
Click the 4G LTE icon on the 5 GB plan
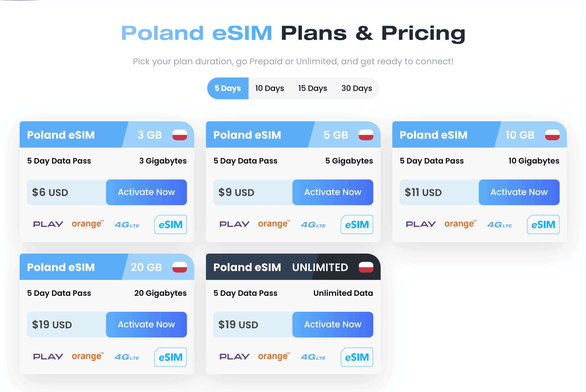click(x=313, y=224)
